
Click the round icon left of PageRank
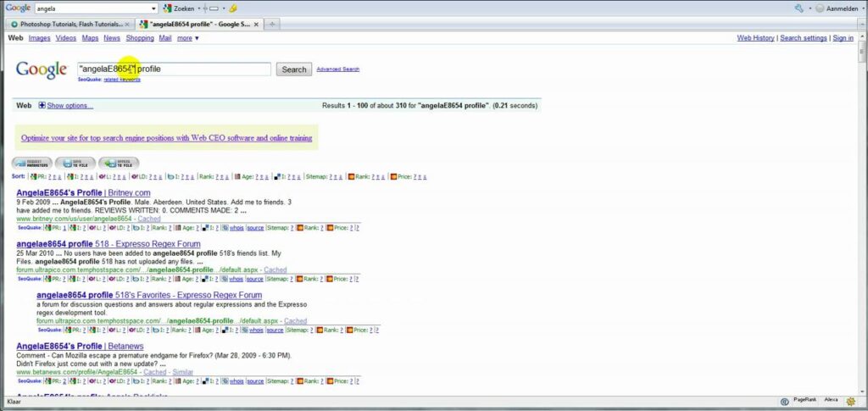(784, 402)
